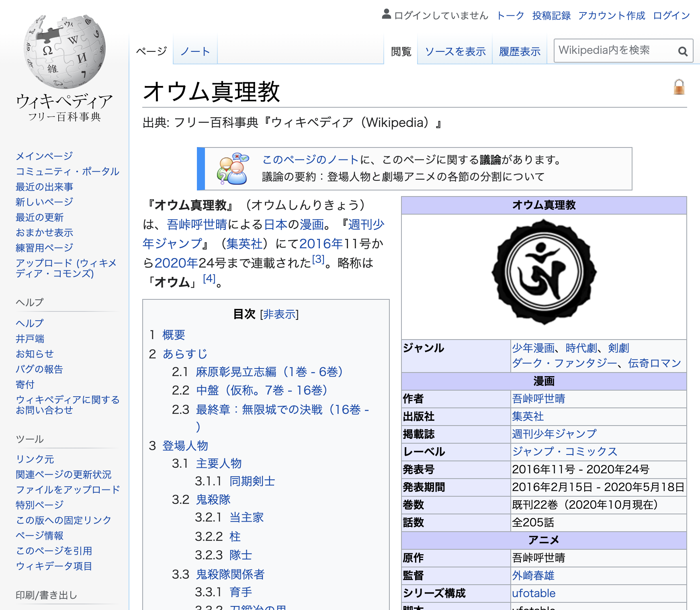Open ufotable link in シリーズ構成 row
Screen dimensions: 700x610
pyautogui.click(x=534, y=593)
